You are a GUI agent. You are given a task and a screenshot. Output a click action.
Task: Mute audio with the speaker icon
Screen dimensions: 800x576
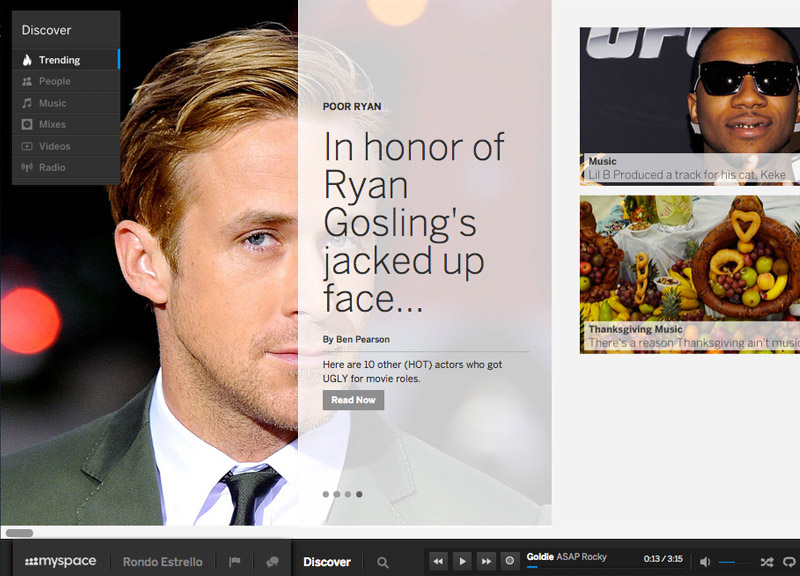(x=705, y=562)
